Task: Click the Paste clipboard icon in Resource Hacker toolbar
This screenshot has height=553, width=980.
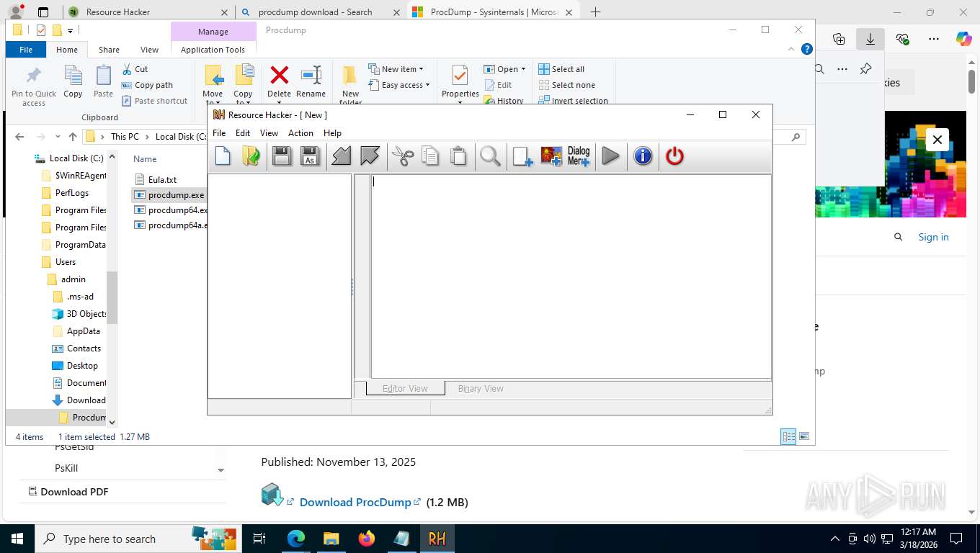Action: (458, 156)
